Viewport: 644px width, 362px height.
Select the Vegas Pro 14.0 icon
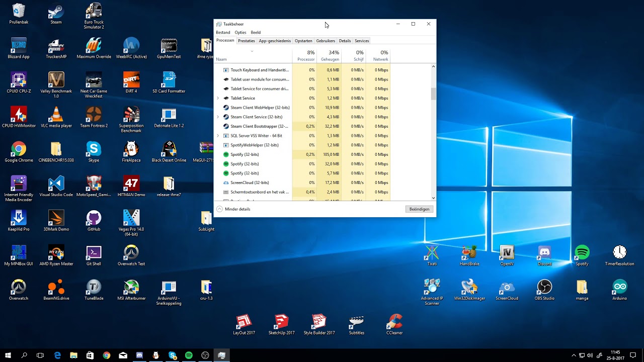tap(131, 223)
